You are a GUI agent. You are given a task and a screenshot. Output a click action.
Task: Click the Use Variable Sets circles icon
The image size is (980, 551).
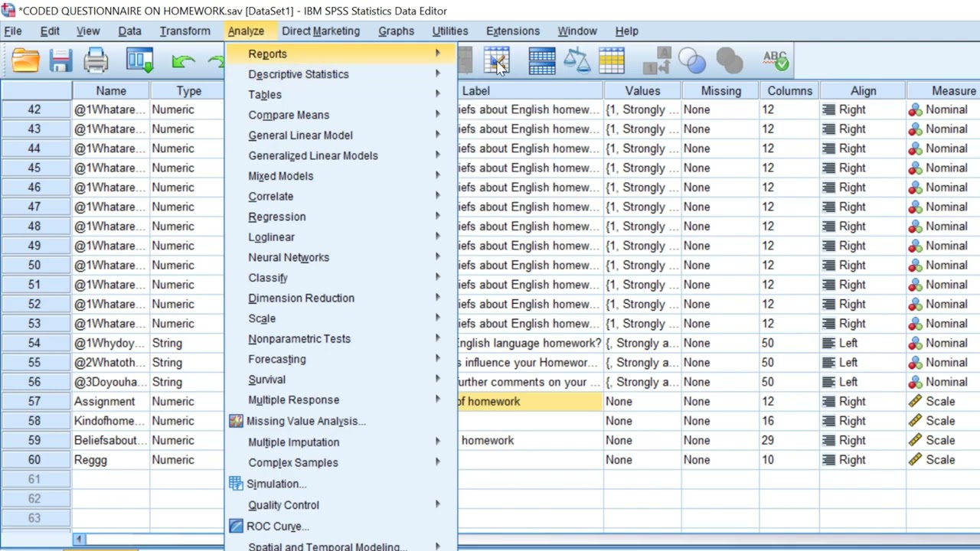(x=692, y=60)
